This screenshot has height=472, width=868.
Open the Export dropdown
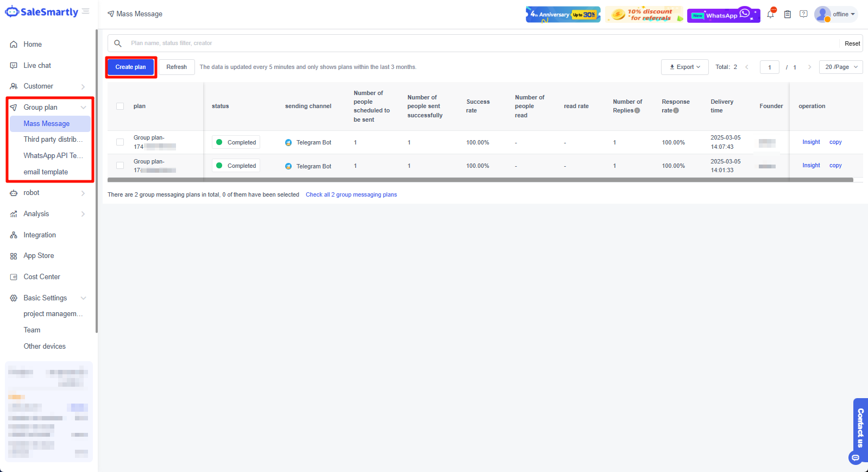(684, 67)
